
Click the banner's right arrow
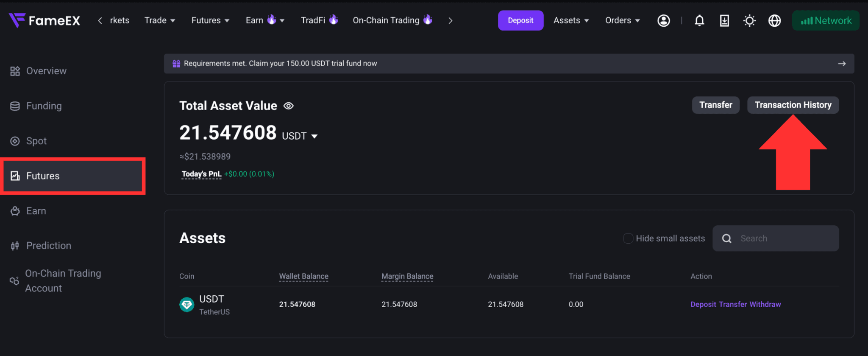point(842,64)
